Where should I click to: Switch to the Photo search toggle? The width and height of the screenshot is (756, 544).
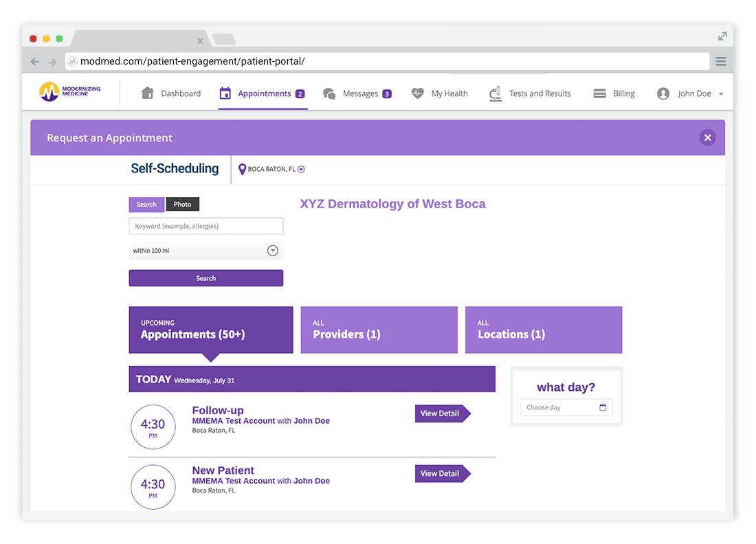point(183,205)
